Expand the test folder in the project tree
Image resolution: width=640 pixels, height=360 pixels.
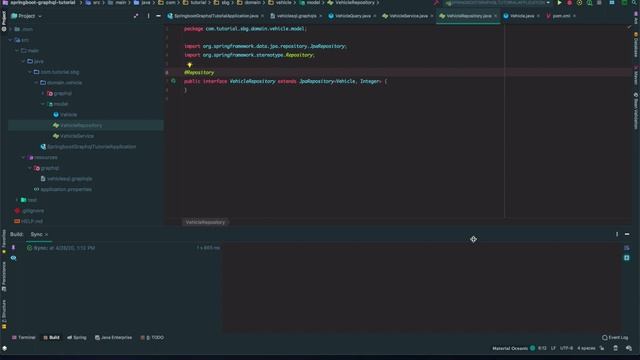click(x=17, y=200)
